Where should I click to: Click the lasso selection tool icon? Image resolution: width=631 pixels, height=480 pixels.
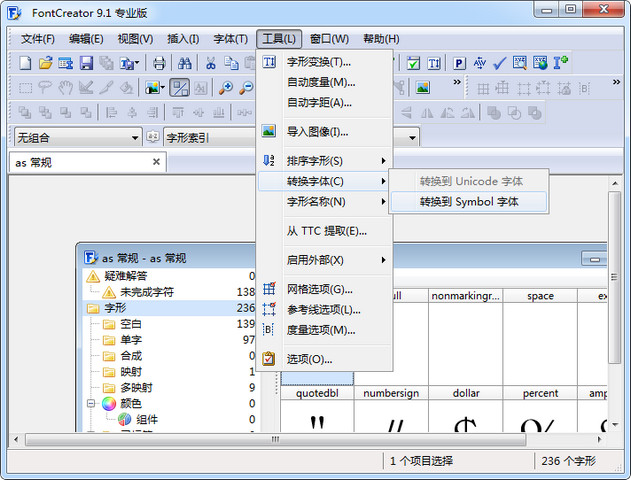pyautogui.click(x=45, y=87)
